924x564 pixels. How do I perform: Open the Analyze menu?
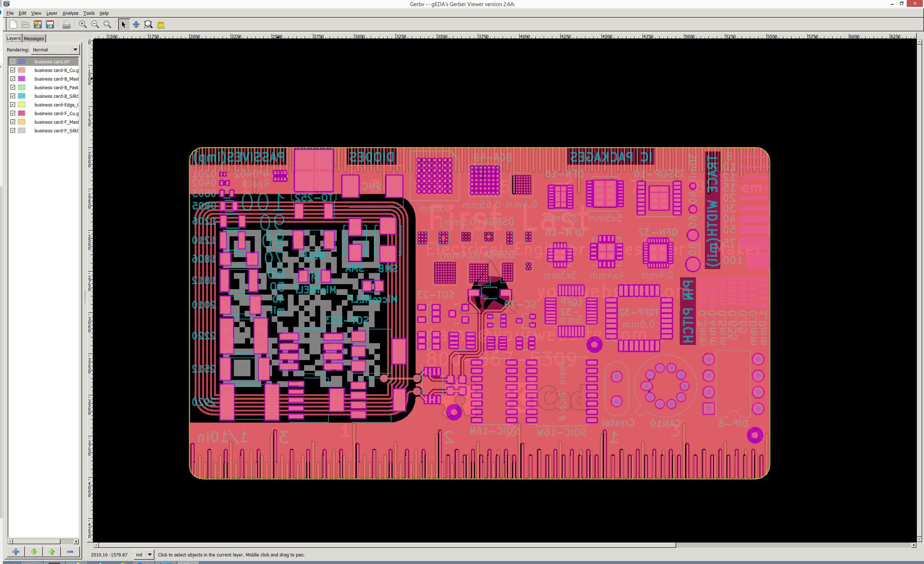tap(70, 13)
